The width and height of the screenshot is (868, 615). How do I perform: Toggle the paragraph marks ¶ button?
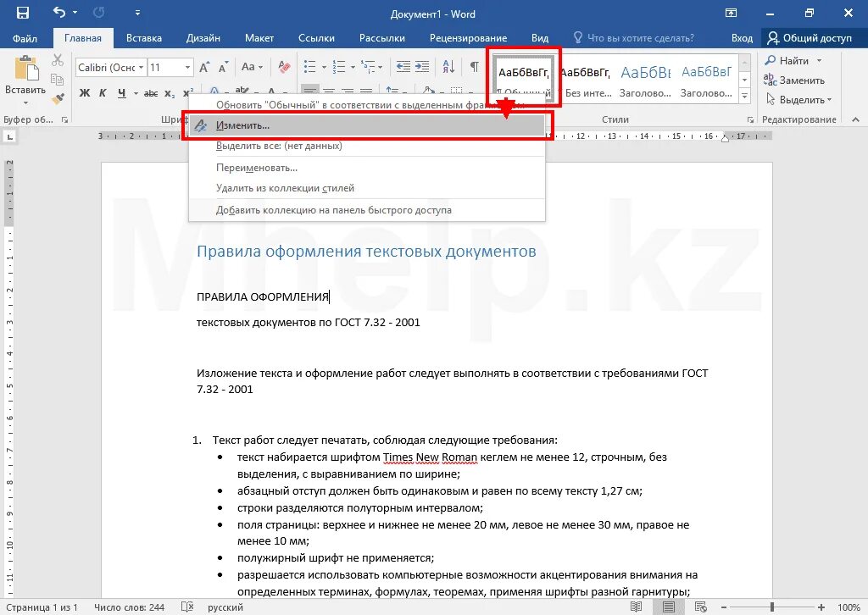click(x=475, y=67)
